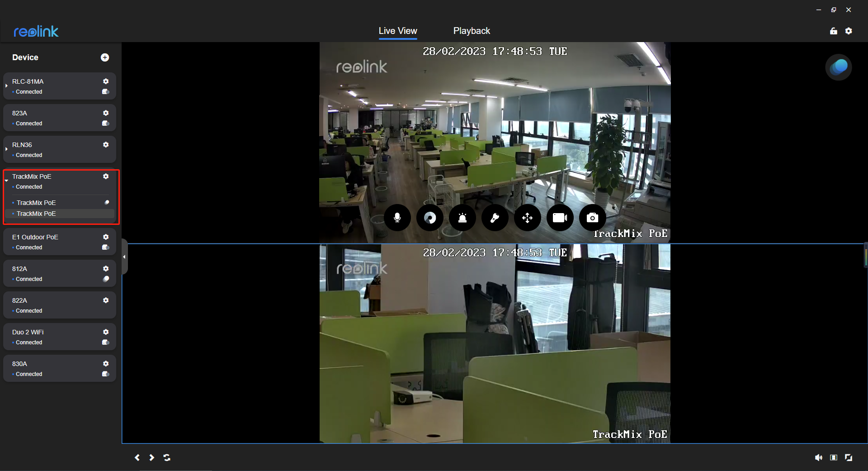Turn on the spotlight flashlight button
This screenshot has width=868, height=471.
(495, 218)
